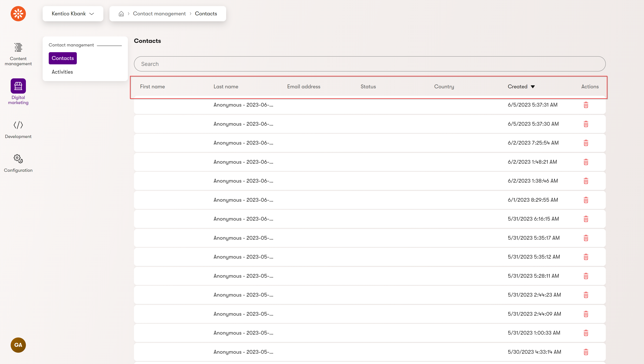Click the home icon in breadcrumb navigation
The height and width of the screenshot is (364, 644).
pyautogui.click(x=121, y=13)
